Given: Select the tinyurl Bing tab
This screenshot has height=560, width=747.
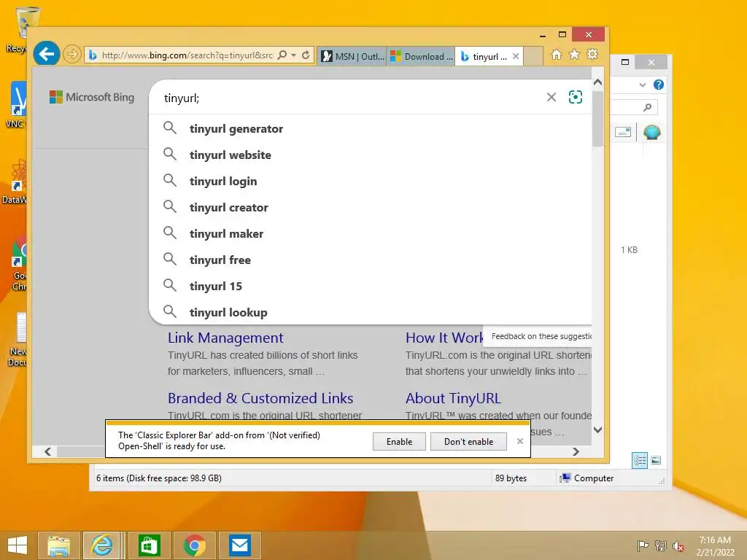Looking at the screenshot, I should (x=485, y=56).
